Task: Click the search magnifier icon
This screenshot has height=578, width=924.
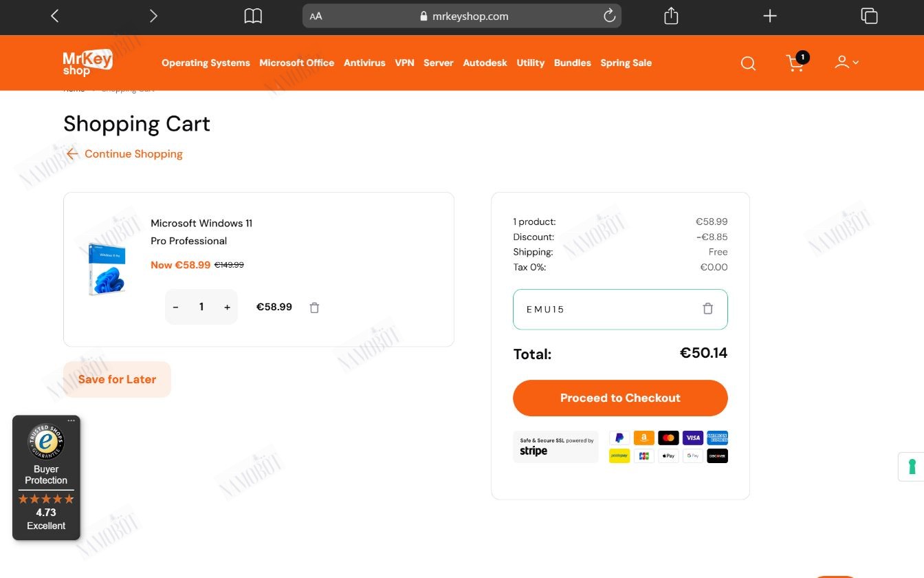Action: click(748, 63)
